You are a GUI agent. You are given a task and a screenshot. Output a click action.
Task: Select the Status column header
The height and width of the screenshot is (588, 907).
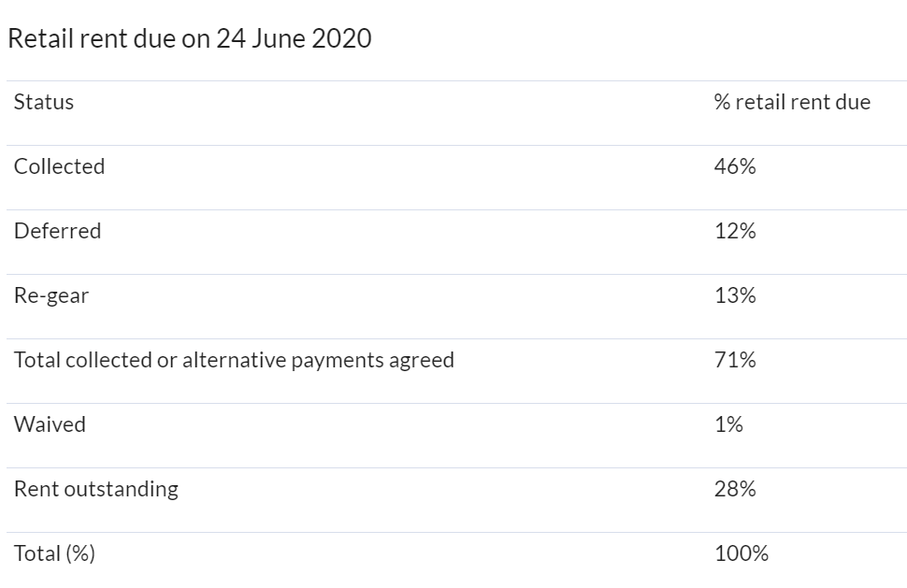tap(44, 102)
